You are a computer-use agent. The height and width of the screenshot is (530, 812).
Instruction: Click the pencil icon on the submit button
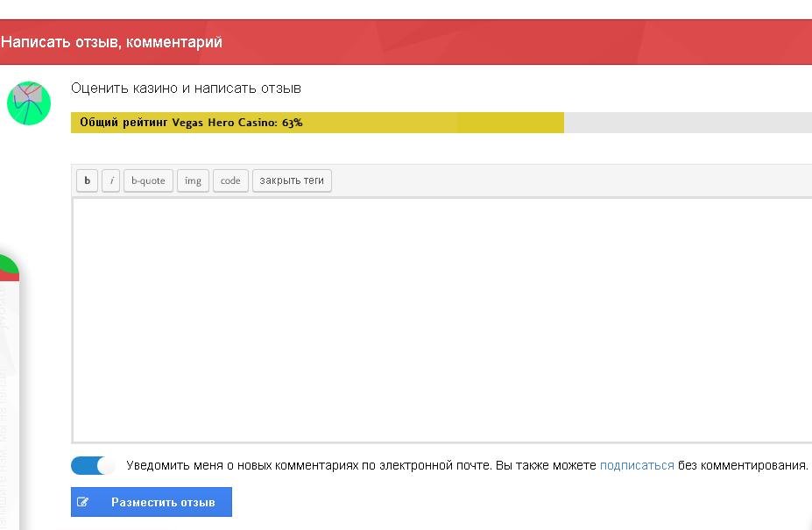coord(83,503)
